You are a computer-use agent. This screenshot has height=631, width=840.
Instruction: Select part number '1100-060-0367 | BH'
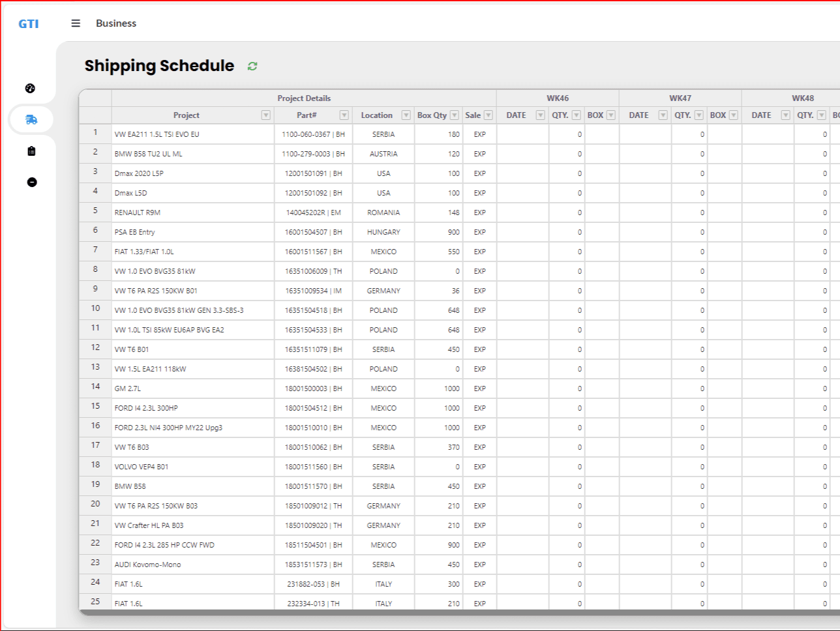314,134
